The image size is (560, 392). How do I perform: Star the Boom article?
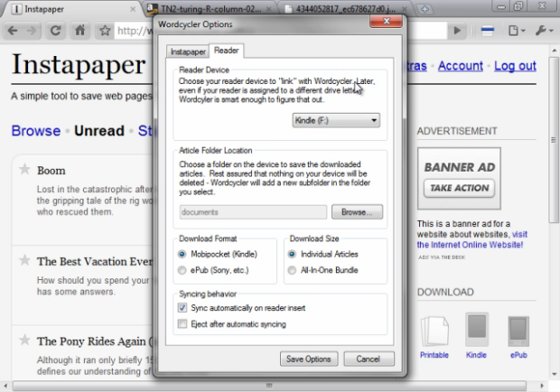click(24, 169)
